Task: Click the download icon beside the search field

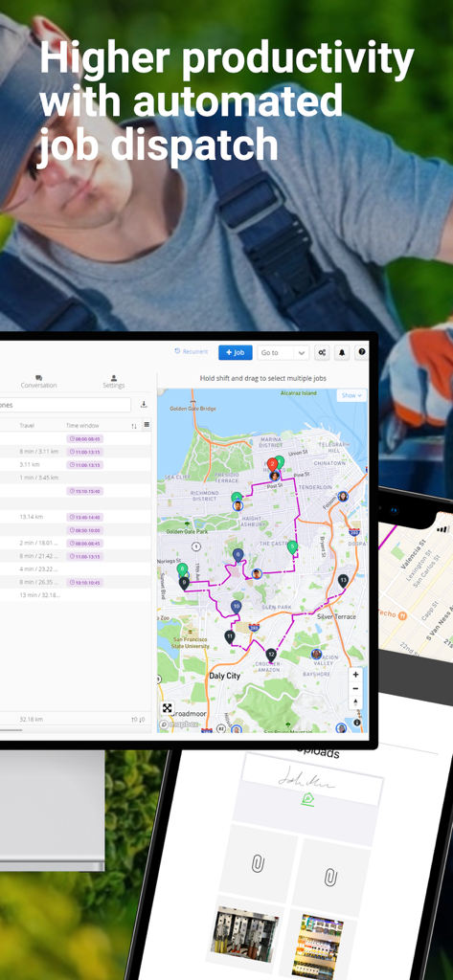Action: pyautogui.click(x=144, y=405)
